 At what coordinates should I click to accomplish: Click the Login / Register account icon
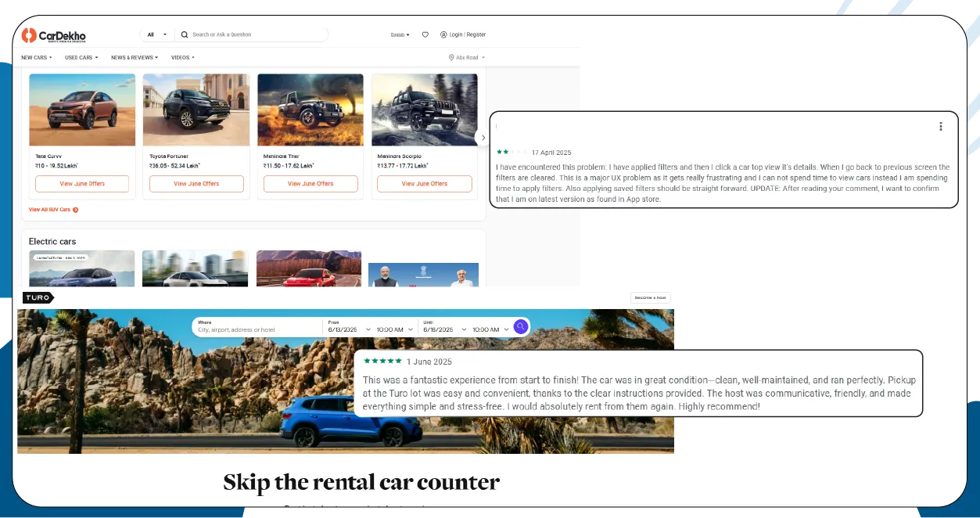point(442,34)
